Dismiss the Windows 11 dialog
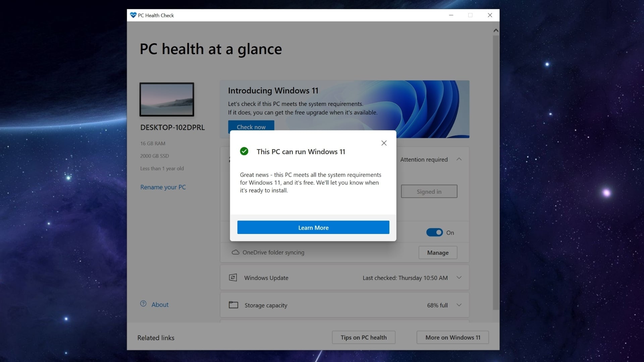 point(384,143)
